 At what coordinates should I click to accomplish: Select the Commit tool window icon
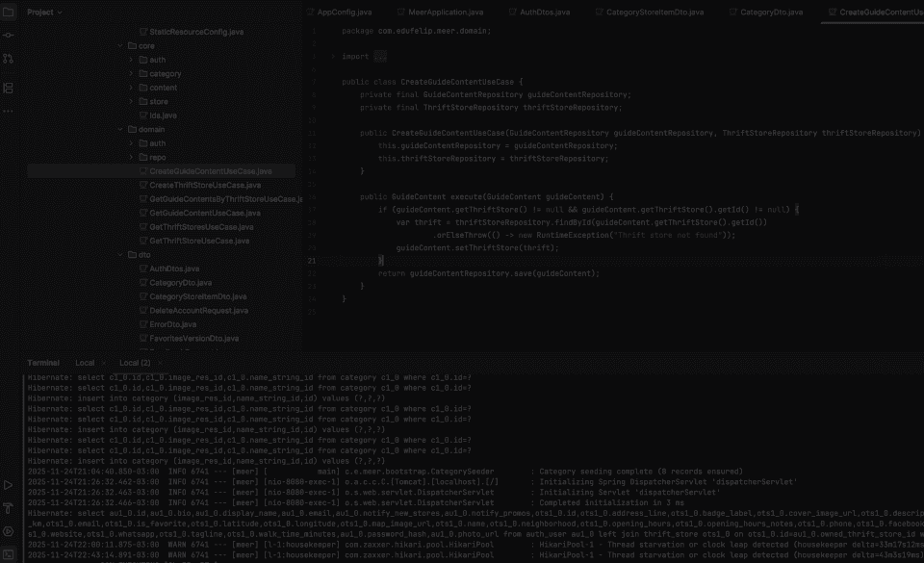point(9,35)
